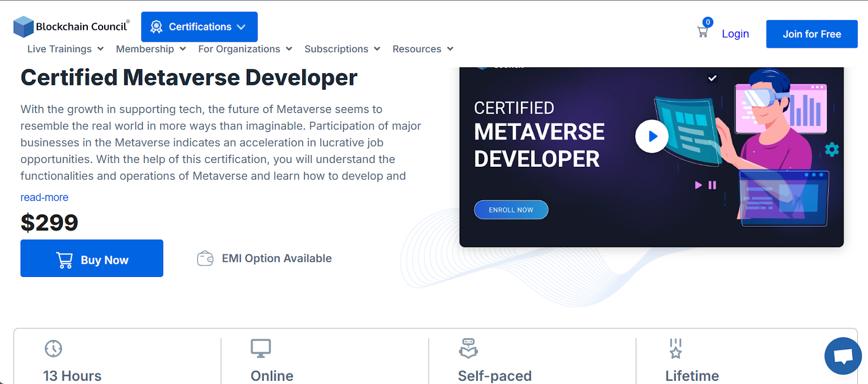Click the Lifetime label
Image resolution: width=868 pixels, height=384 pixels.
coord(692,376)
